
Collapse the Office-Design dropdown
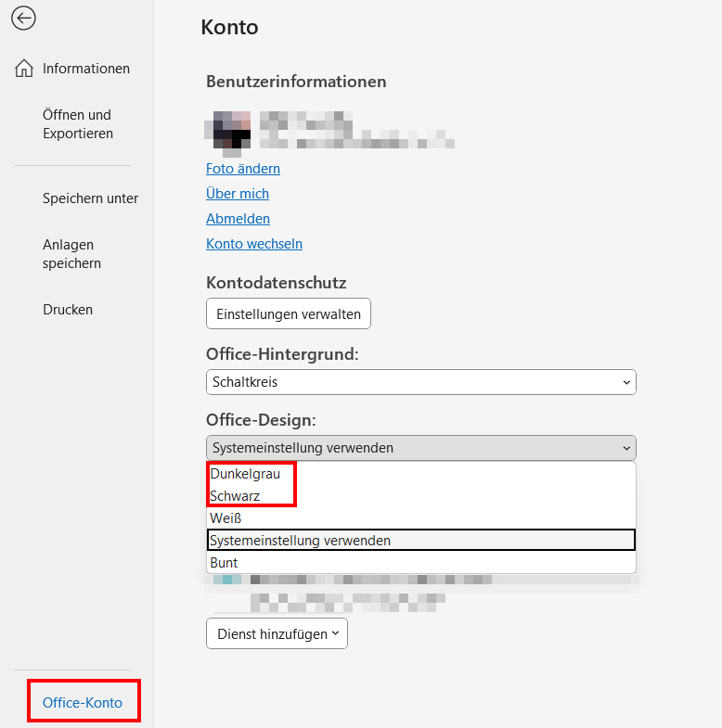click(x=421, y=448)
